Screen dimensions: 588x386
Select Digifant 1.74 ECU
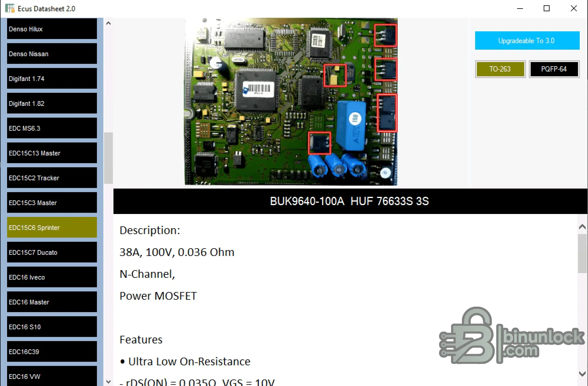point(52,78)
